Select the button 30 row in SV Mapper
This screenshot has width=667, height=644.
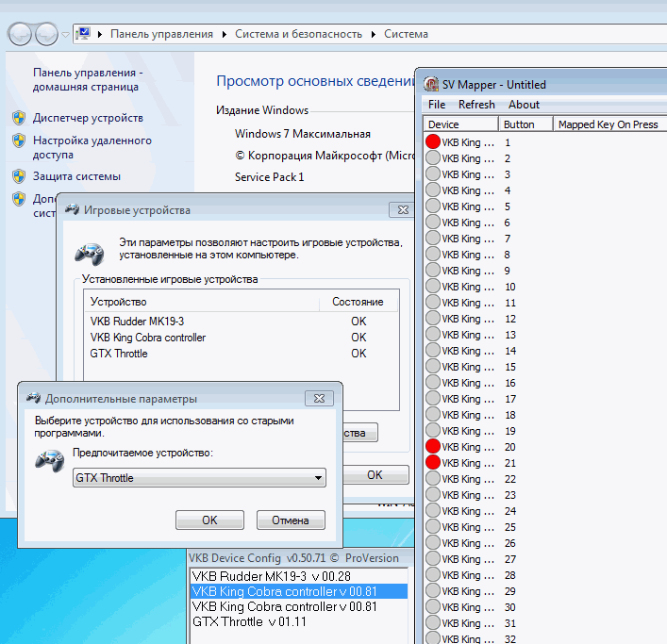[545, 607]
